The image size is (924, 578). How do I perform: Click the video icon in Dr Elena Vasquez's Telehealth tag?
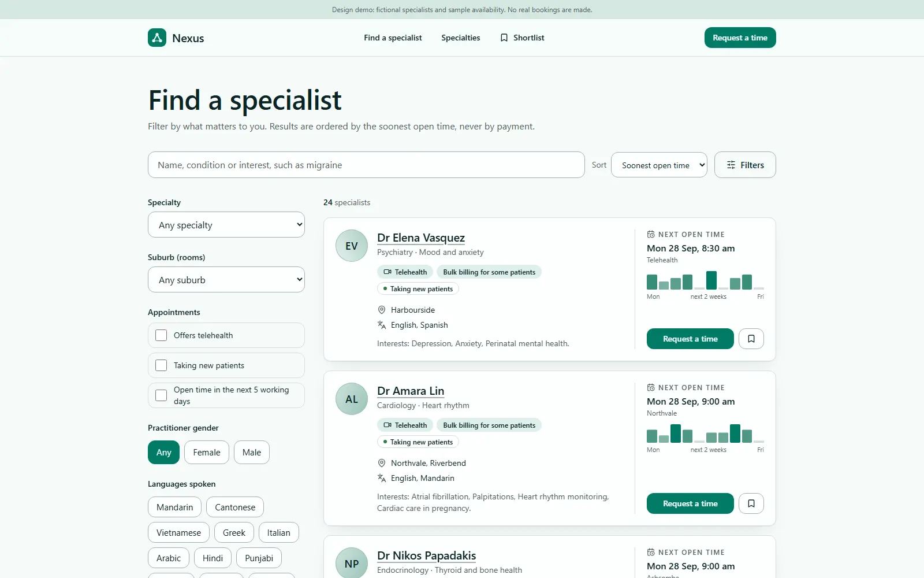point(388,272)
